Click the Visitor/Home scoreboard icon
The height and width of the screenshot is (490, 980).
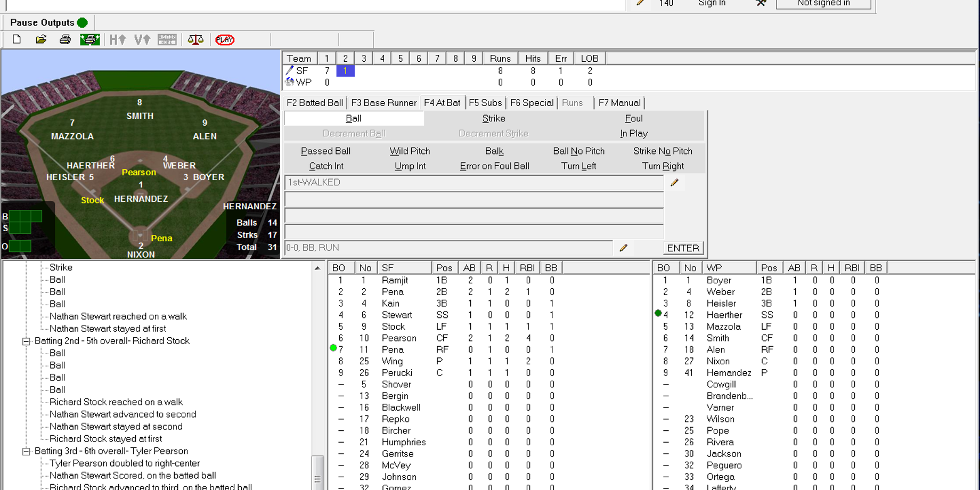tap(167, 39)
